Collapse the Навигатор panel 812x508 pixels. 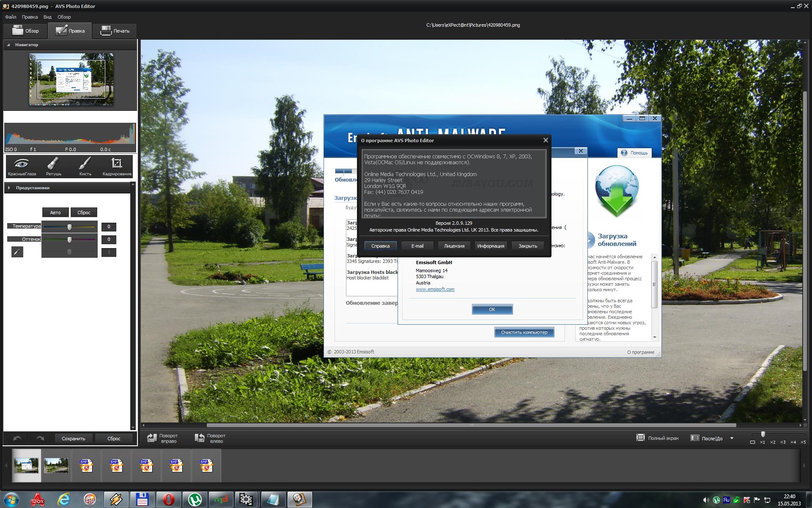click(x=8, y=44)
